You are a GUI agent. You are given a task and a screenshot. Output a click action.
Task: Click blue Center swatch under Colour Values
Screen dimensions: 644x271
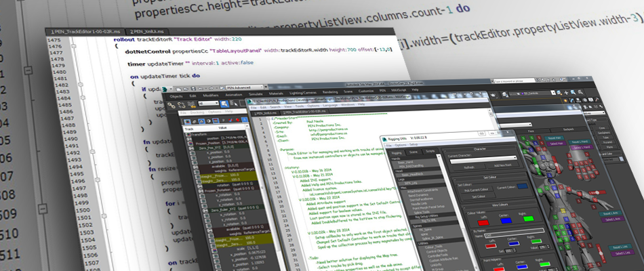tap(506, 220)
